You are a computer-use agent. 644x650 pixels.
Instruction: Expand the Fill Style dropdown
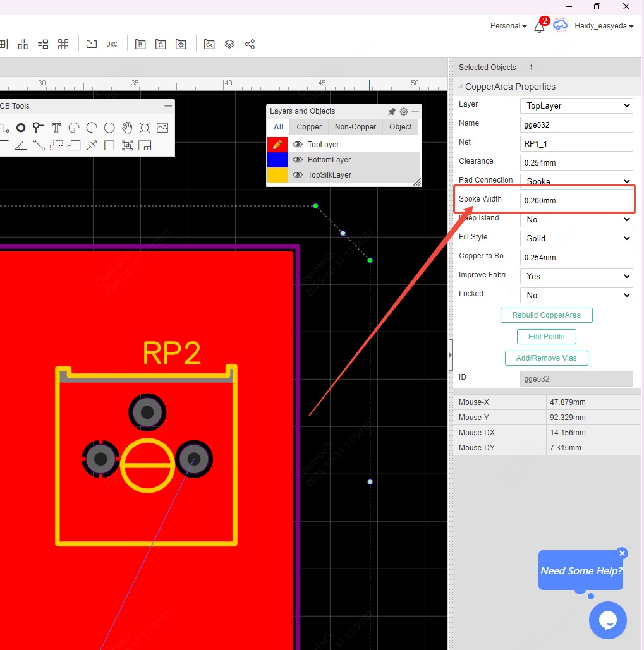click(x=576, y=239)
